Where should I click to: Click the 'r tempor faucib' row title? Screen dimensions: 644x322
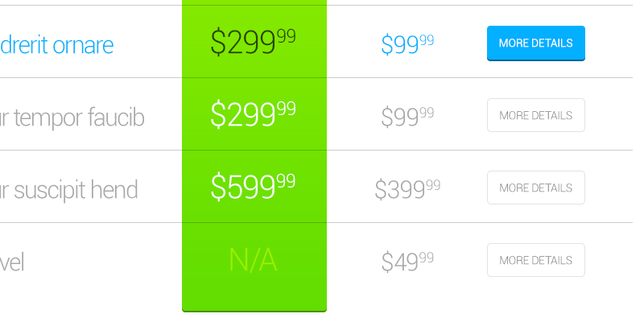(72, 118)
